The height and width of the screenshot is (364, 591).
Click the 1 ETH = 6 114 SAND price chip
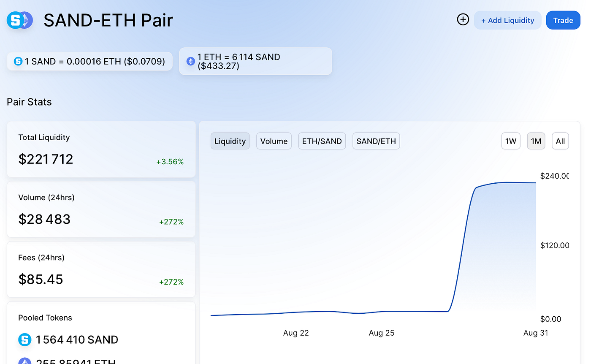point(255,61)
